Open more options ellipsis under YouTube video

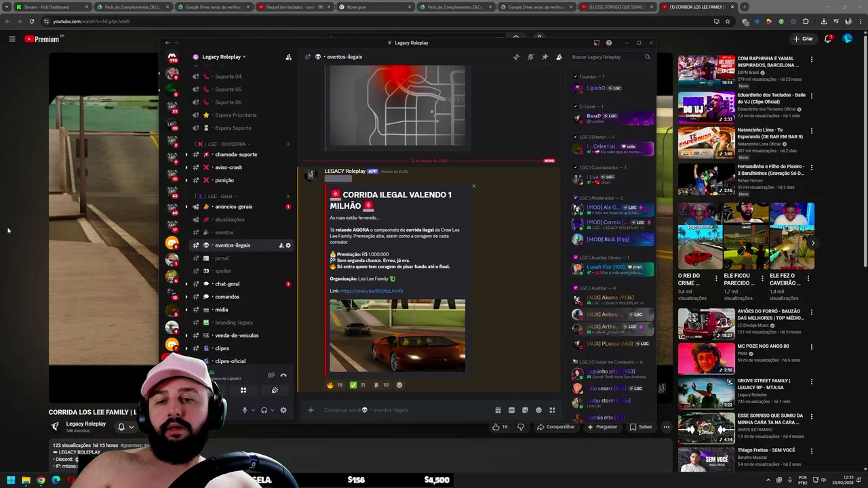point(667,427)
